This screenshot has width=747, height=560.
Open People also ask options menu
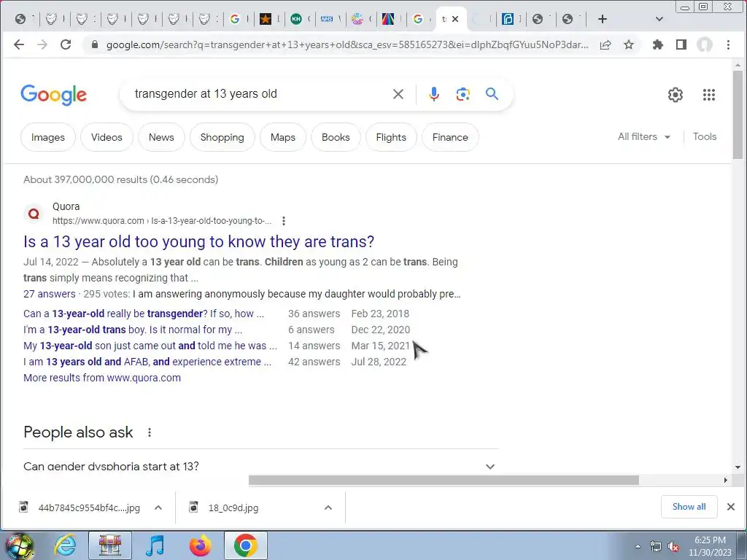click(149, 432)
